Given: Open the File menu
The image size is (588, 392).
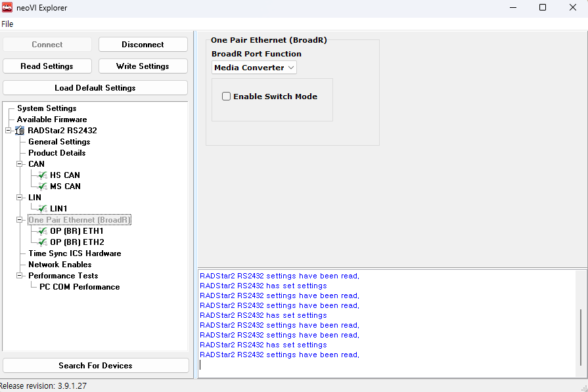Looking at the screenshot, I should [7, 24].
